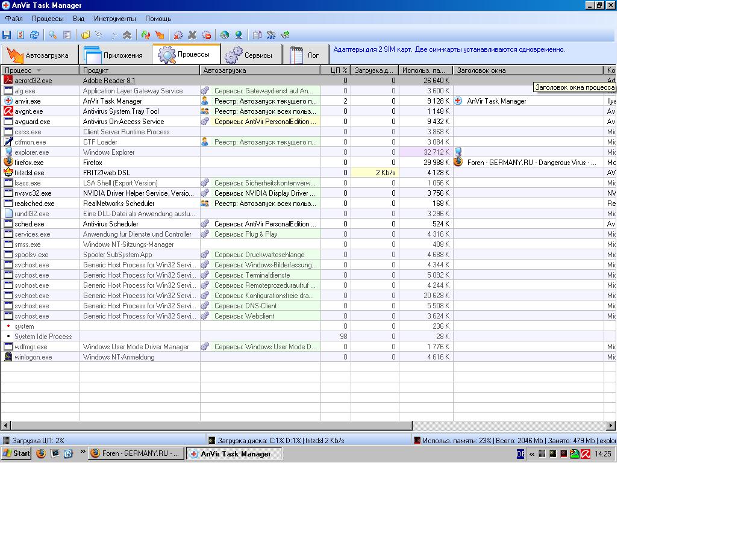Click the copy documents toolbar icon
The width and height of the screenshot is (750, 560).
257,35
